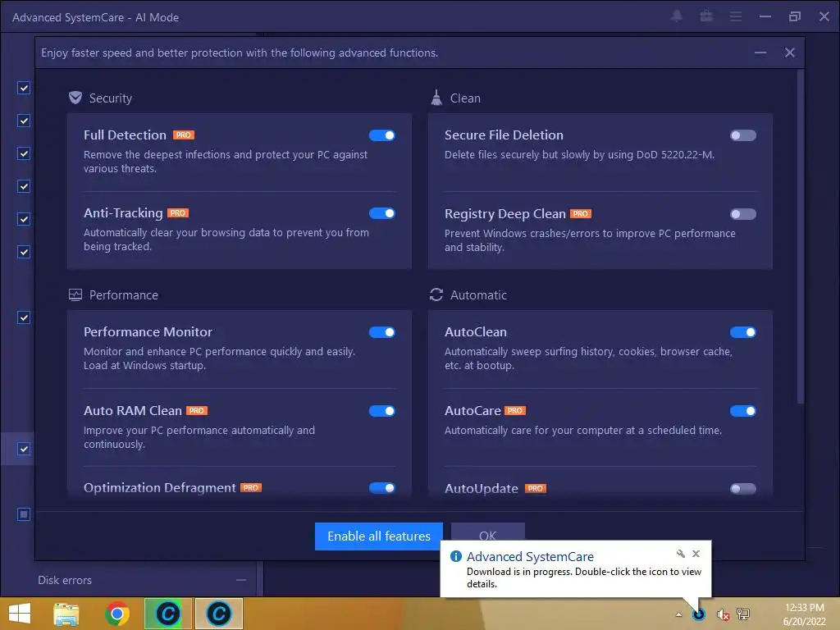Disable the AutoCare toggle
The image size is (840, 630).
[x=743, y=411]
